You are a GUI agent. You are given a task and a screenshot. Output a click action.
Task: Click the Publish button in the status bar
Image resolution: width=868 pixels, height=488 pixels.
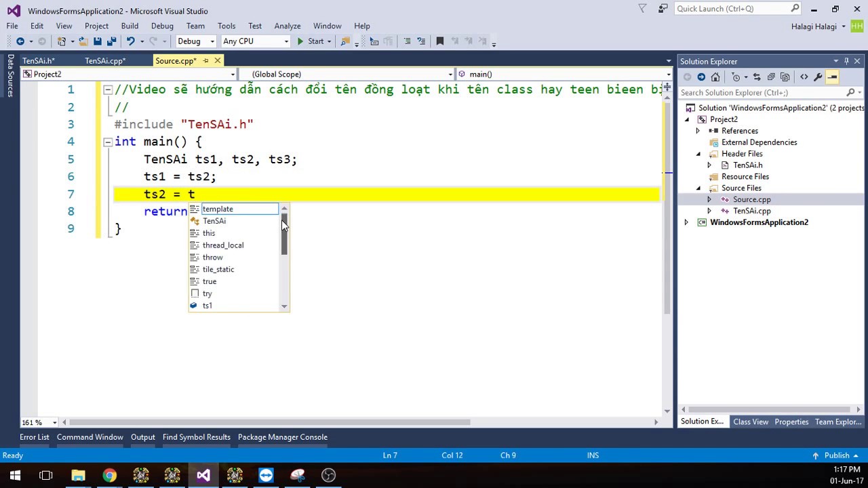pyautogui.click(x=837, y=455)
